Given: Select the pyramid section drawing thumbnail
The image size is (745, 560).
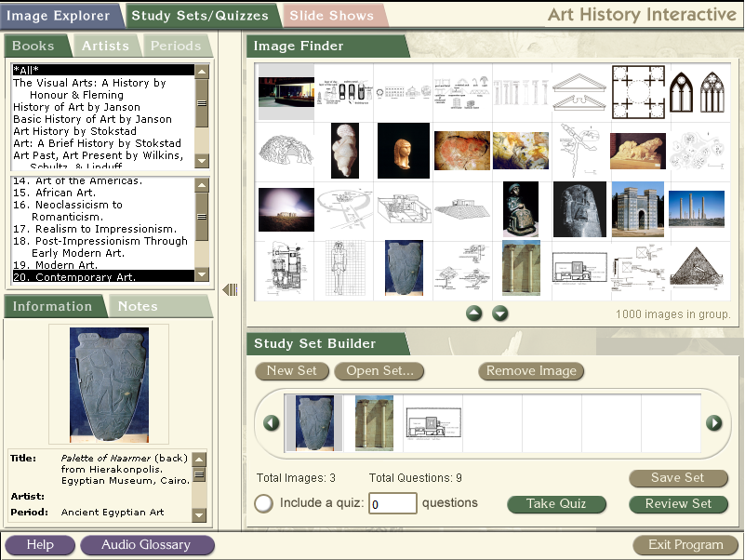Looking at the screenshot, I should pyautogui.click(x=697, y=267).
